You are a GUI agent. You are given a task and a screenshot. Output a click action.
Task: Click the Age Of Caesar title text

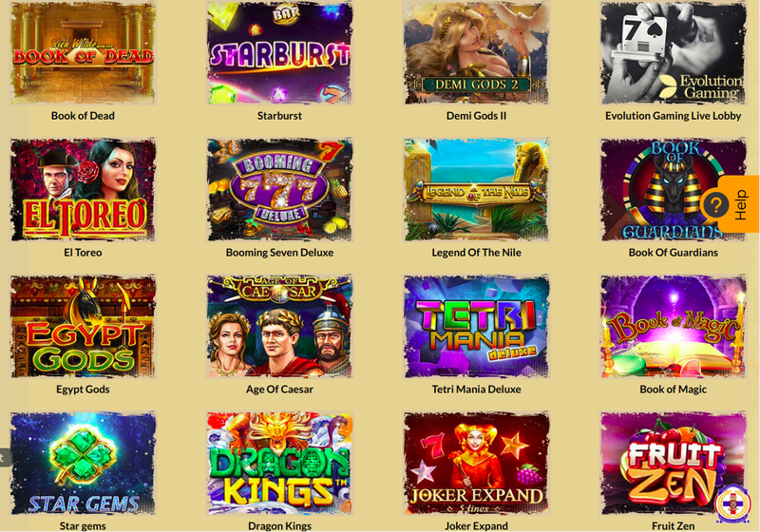click(279, 389)
